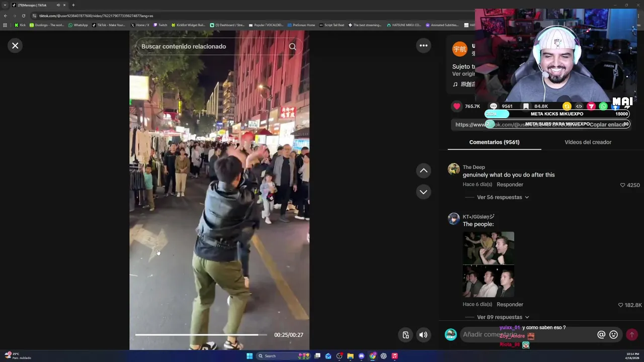Open the meme image in 'The people:' comment
Image resolution: width=644 pixels, height=362 pixels.
point(489,264)
